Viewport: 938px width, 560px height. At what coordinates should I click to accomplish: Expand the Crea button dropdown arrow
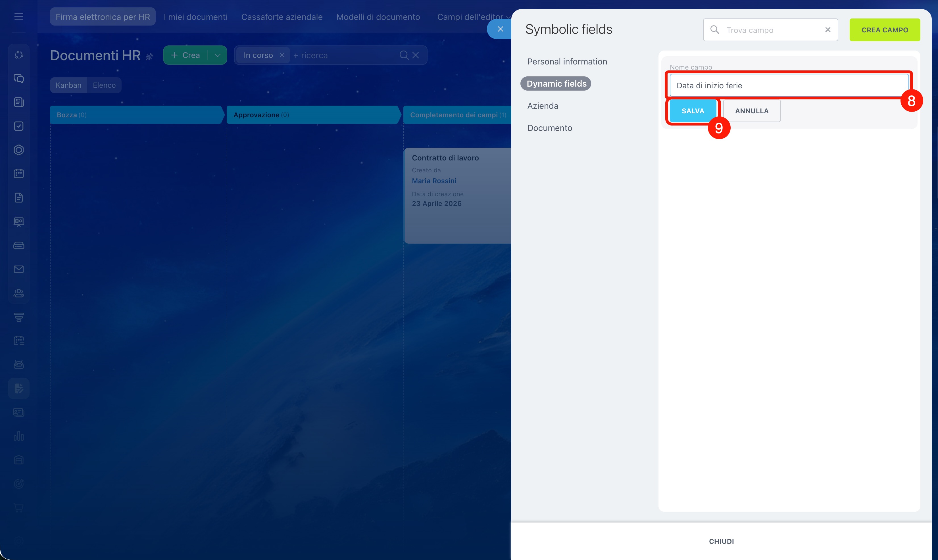pos(217,55)
